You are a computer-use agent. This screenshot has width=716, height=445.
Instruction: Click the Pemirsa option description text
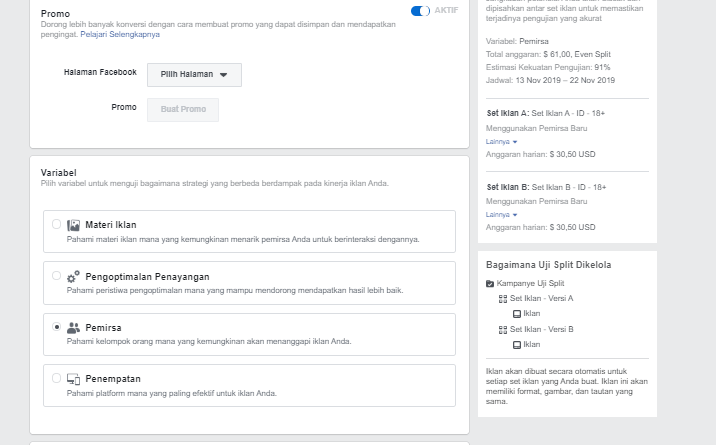(x=209, y=341)
